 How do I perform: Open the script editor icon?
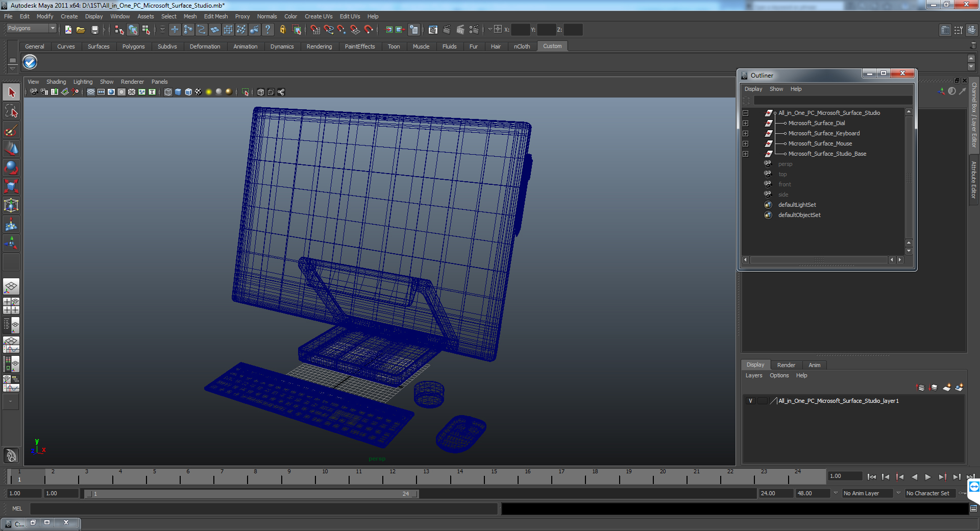pyautogui.click(x=973, y=509)
